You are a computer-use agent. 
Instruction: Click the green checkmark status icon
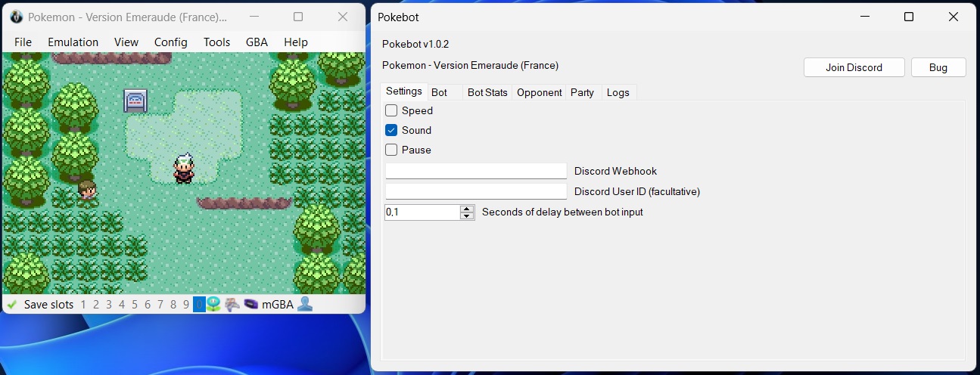point(12,305)
